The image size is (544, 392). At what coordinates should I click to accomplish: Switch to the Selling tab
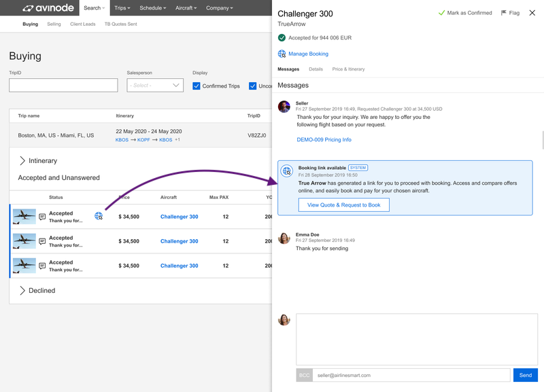tap(54, 24)
